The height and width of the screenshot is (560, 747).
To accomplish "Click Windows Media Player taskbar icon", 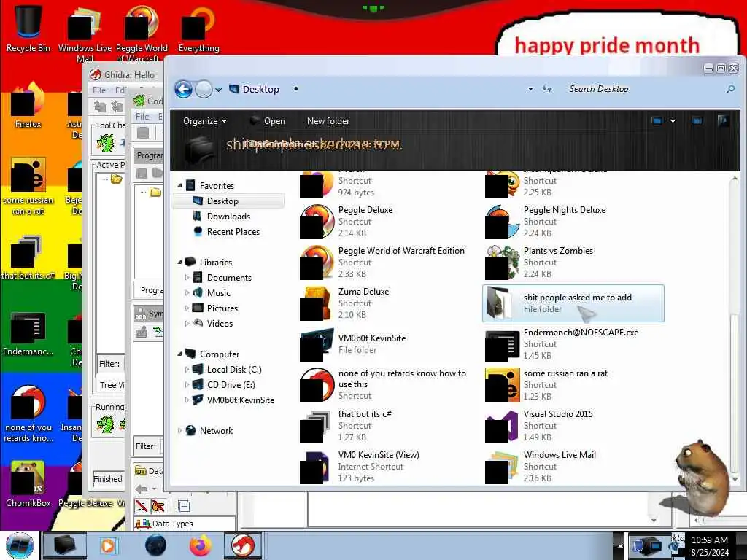I will pyautogui.click(x=109, y=545).
